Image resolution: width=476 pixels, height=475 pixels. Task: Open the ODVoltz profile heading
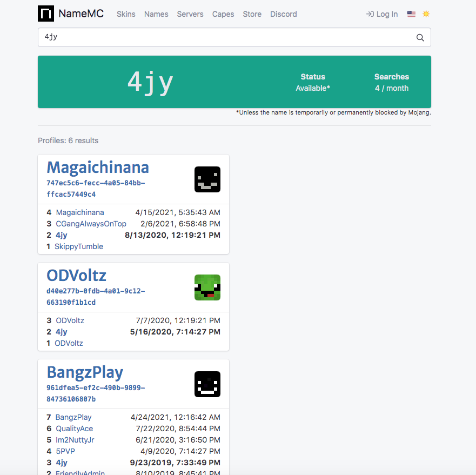[x=77, y=276]
